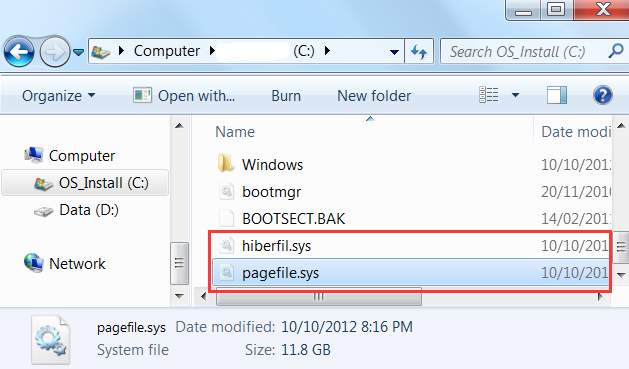
Task: Click the file list horizontal scrollbar thumb
Action: point(319,297)
